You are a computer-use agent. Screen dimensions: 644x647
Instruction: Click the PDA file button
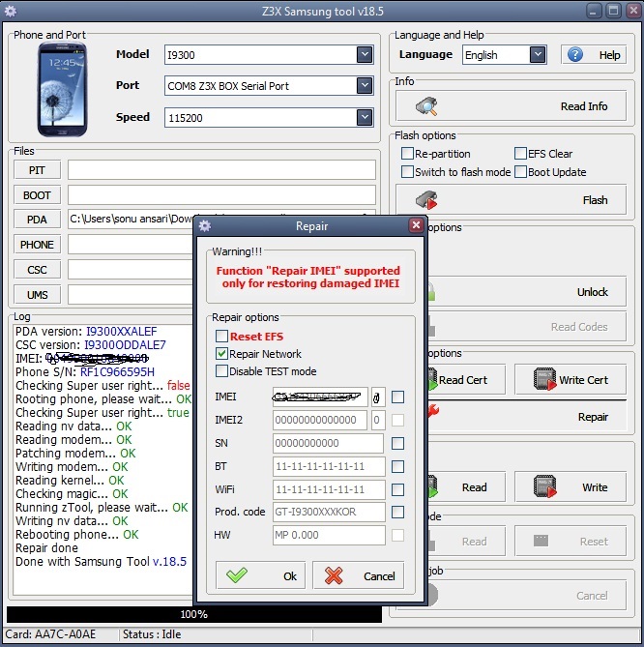click(37, 220)
